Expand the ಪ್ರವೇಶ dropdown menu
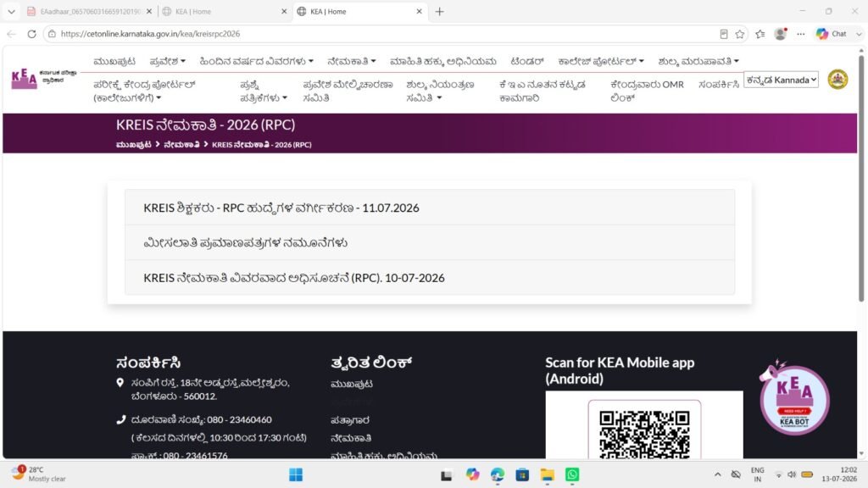 167,61
